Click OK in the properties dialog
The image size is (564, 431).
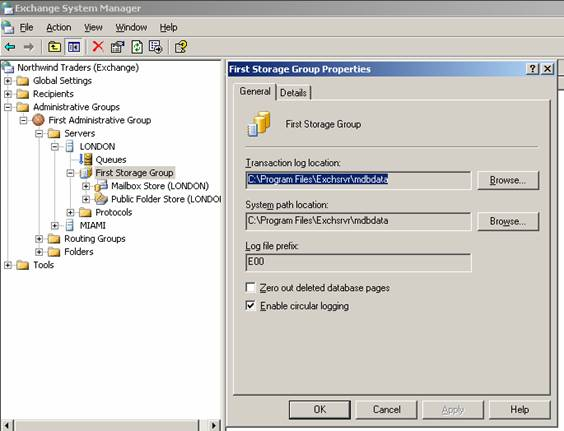coord(319,409)
